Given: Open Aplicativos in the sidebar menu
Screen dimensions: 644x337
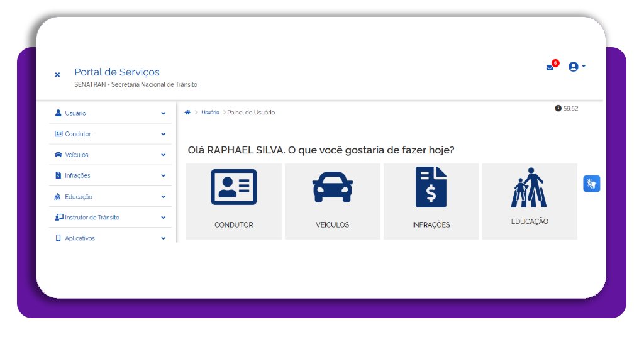Looking at the screenshot, I should coord(79,238).
